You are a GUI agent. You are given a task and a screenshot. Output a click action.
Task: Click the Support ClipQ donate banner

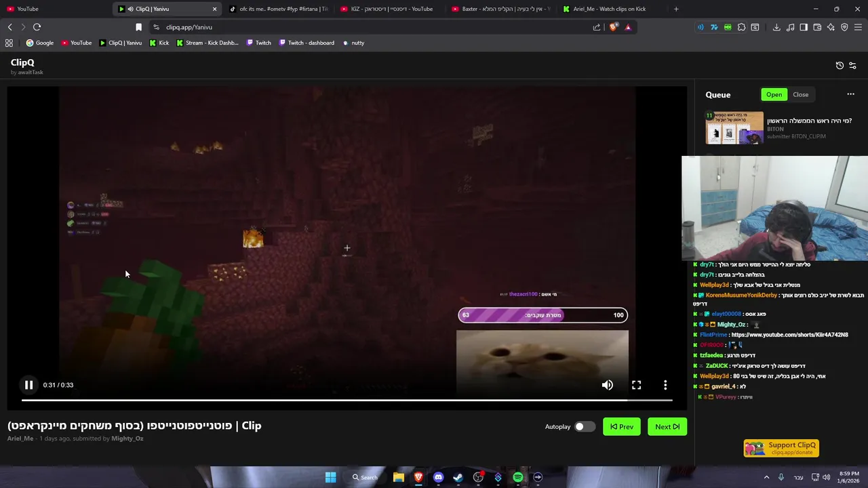(x=781, y=449)
